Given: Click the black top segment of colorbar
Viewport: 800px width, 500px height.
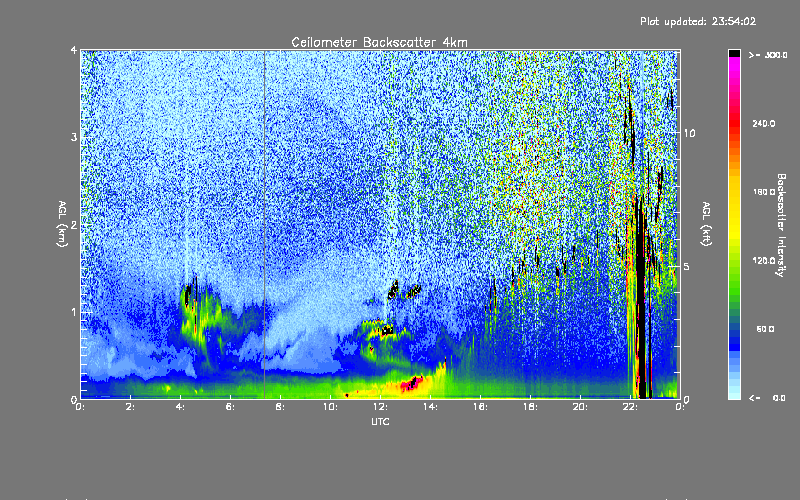Looking at the screenshot, I should tap(734, 53).
